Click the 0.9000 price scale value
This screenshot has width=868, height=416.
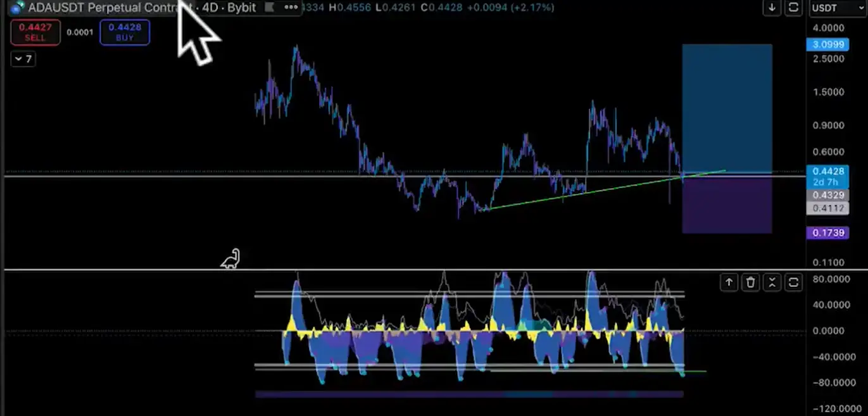pos(828,125)
